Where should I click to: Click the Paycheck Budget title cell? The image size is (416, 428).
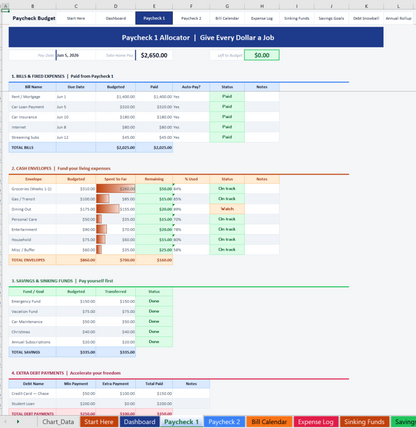[34, 18]
